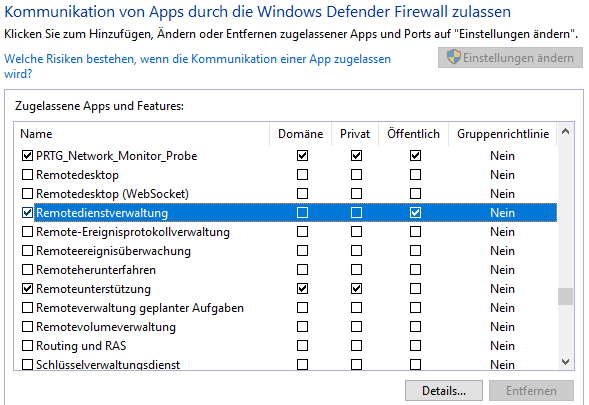
Task: Enable the Remotedesktop name checkbox
Action: [x=27, y=175]
